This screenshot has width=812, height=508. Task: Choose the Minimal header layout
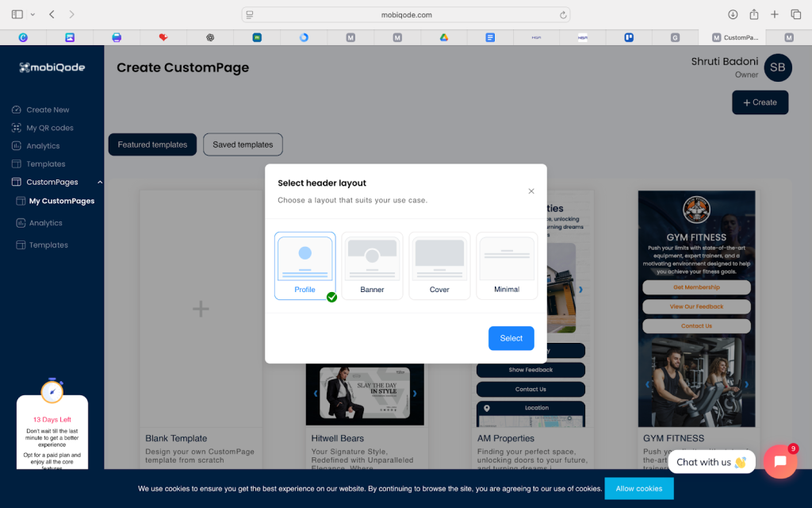507,266
